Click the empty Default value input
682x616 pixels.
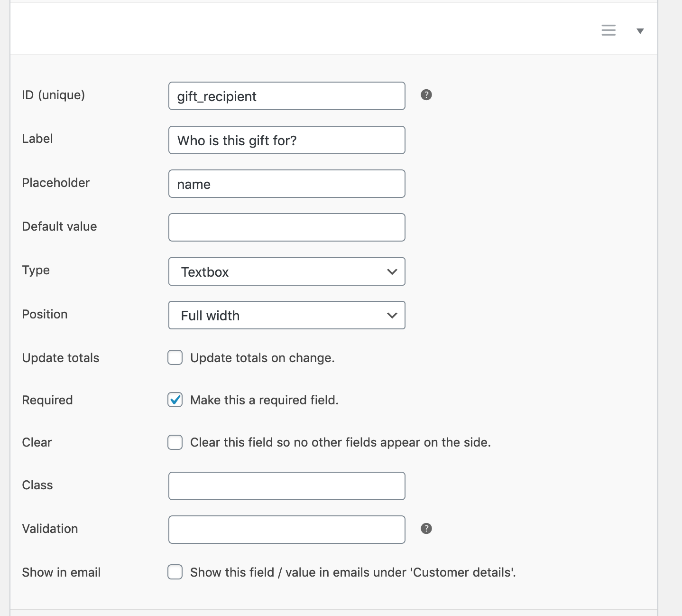pos(286,227)
